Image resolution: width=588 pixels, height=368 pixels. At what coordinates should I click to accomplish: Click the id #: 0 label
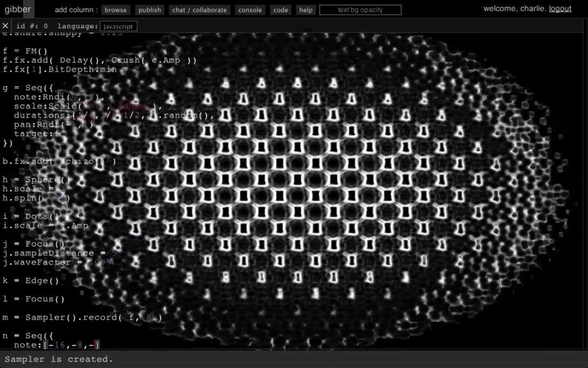[x=32, y=26]
